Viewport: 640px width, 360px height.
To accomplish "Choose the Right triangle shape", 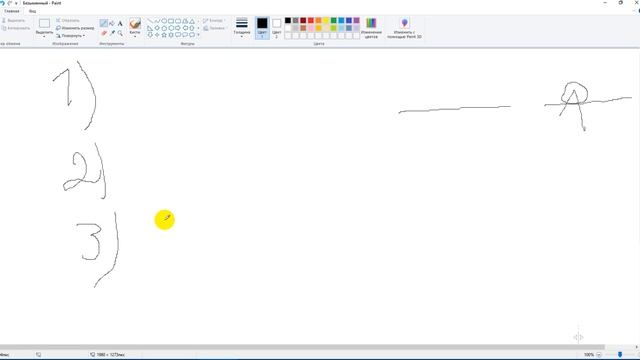I will pyautogui.click(x=150, y=28).
